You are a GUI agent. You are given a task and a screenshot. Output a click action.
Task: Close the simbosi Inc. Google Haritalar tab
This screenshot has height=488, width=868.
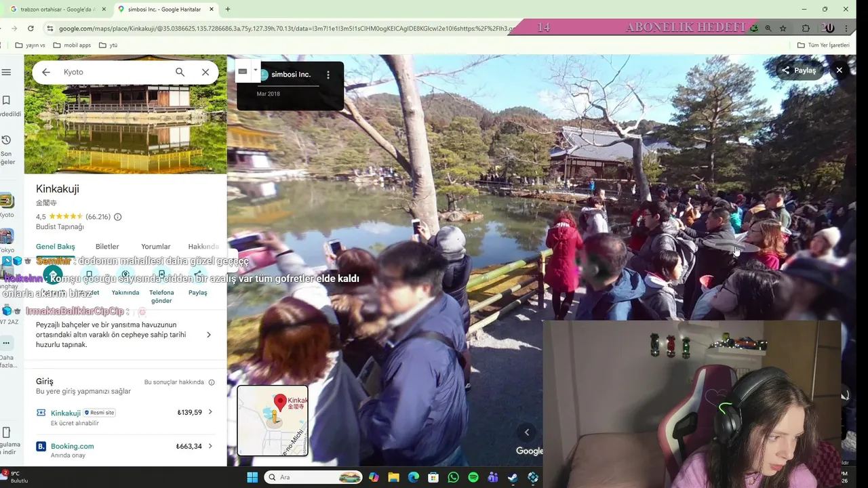point(212,9)
